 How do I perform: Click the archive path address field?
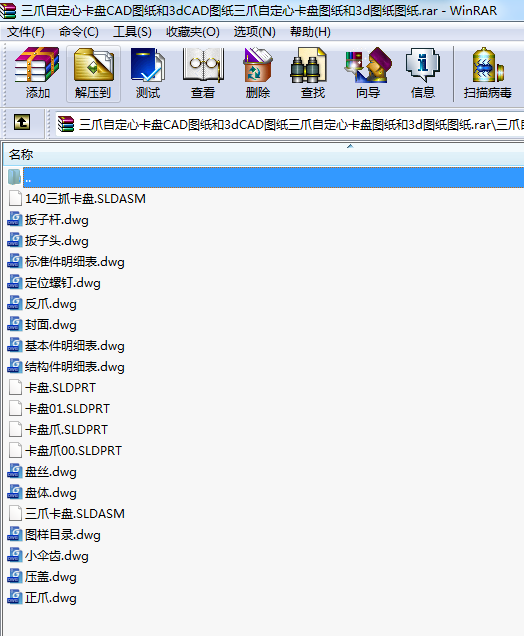point(290,124)
